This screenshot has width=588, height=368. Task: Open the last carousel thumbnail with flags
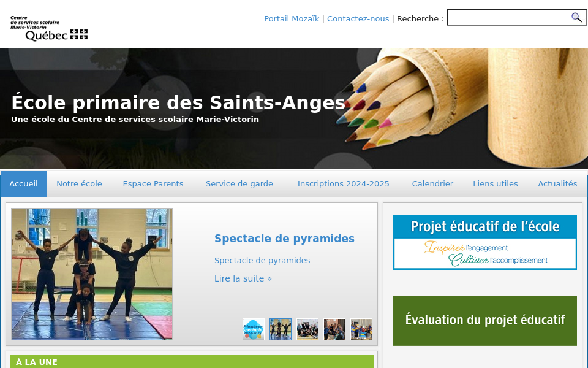click(361, 329)
